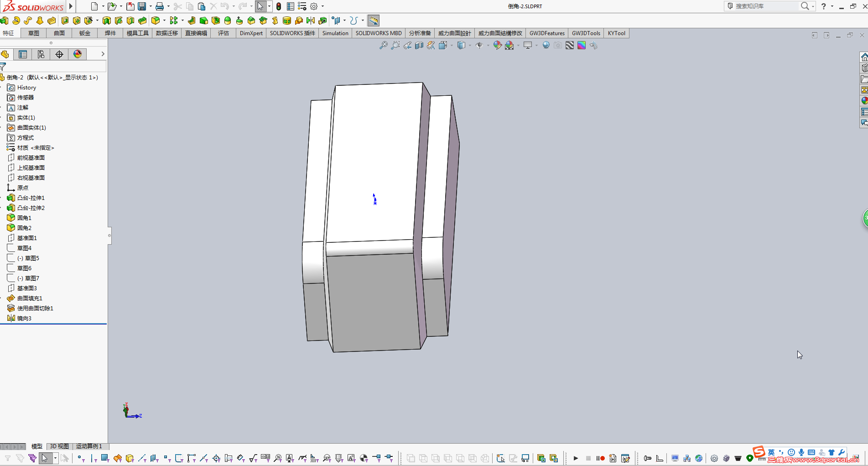Switch to the Simulation ribbon tab
This screenshot has height=466, width=868.
pyautogui.click(x=335, y=33)
